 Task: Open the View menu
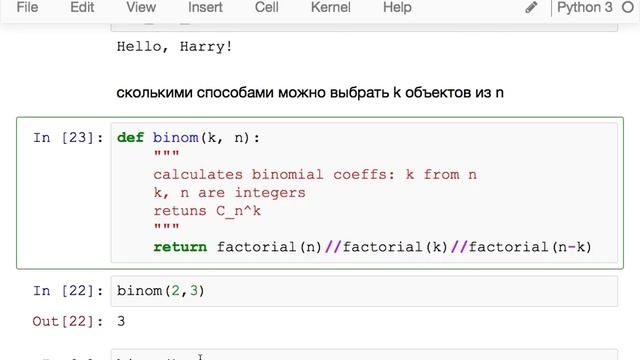(x=141, y=7)
